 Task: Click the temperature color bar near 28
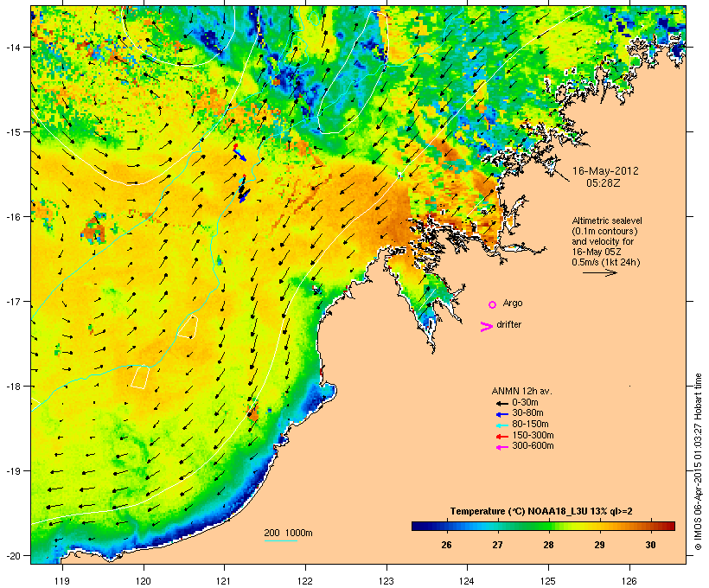pos(548,526)
